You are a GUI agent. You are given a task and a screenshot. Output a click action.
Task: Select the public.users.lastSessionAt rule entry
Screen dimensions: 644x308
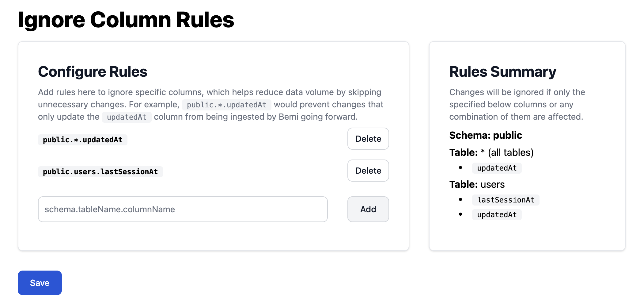100,172
